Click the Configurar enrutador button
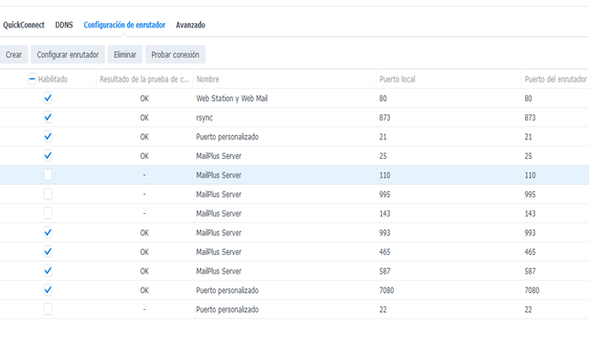Screen dimensions: 589x364 pos(68,54)
